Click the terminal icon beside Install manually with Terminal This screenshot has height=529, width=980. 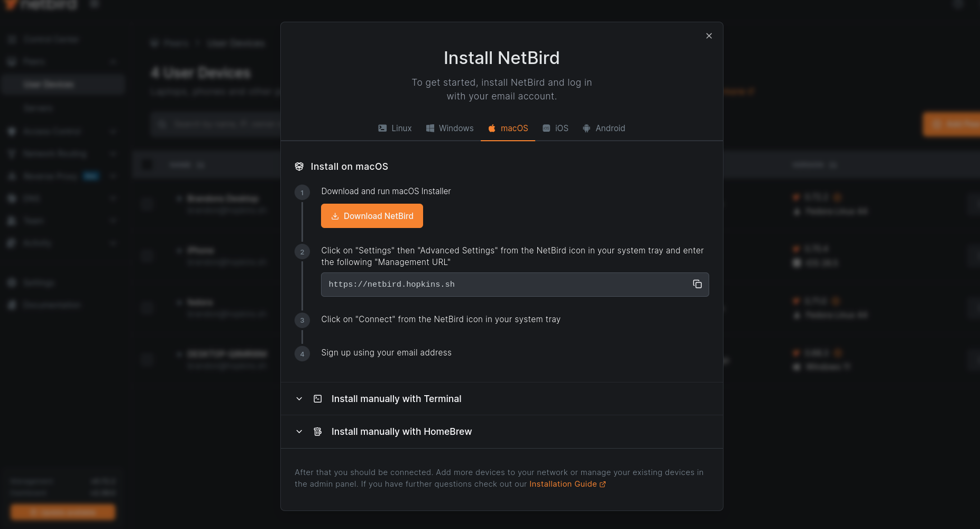click(x=317, y=399)
